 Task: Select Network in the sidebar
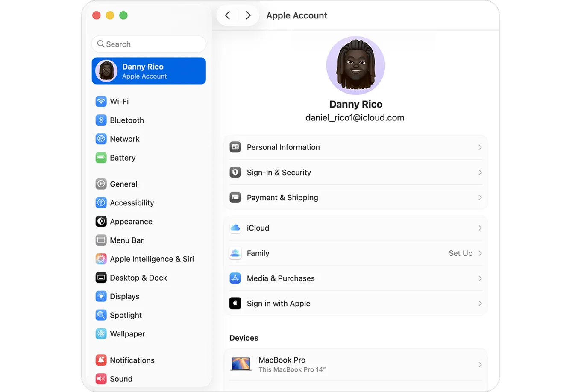coord(149,139)
